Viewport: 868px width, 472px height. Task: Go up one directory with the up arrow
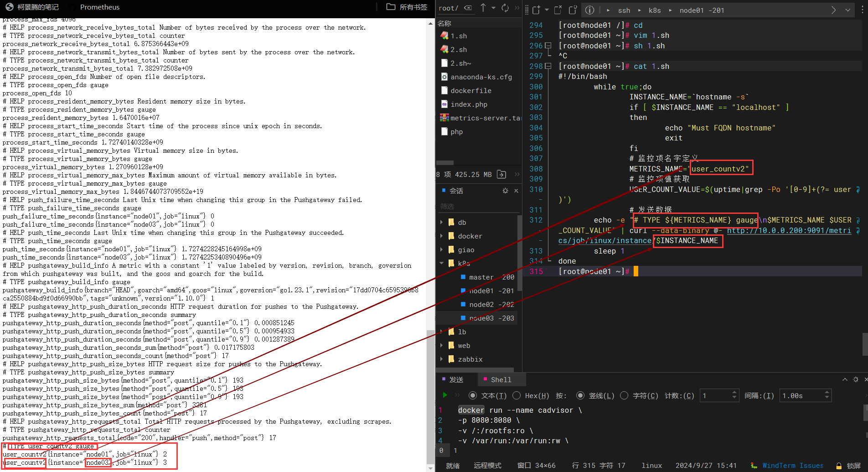point(483,8)
